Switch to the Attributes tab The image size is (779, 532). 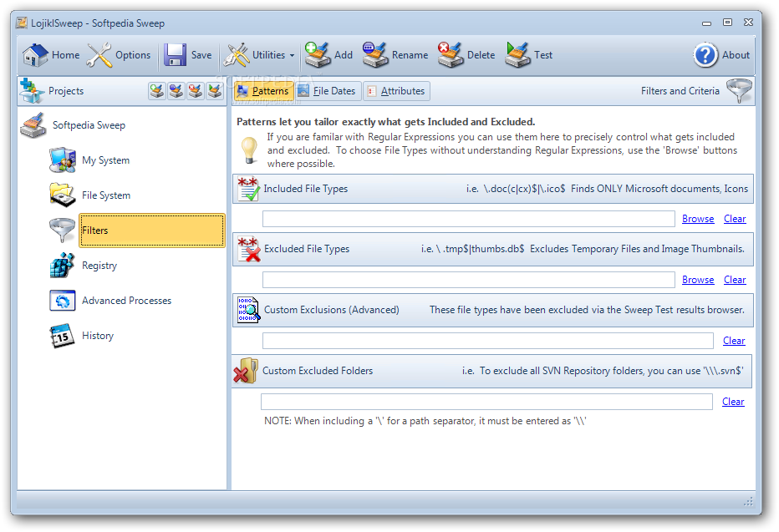tap(396, 91)
